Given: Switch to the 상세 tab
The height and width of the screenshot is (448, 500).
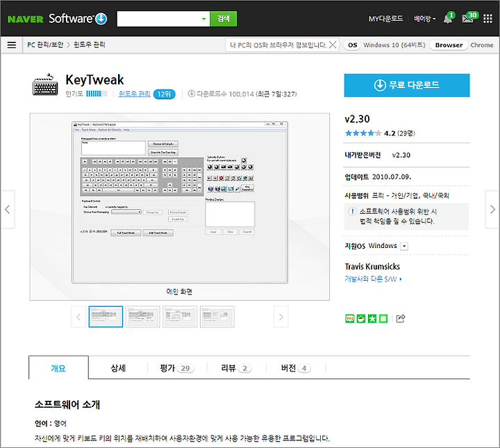Looking at the screenshot, I should 118,368.
